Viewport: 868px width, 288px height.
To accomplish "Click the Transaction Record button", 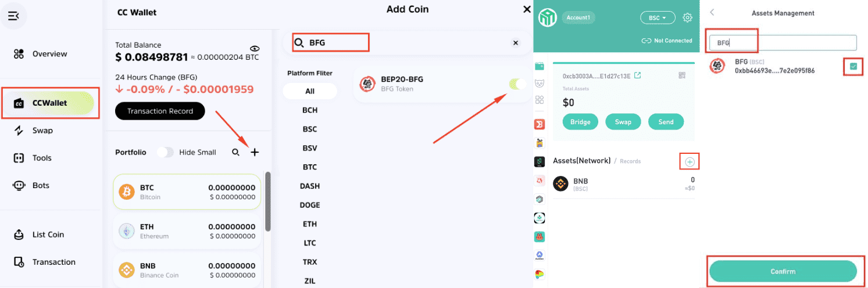I will pyautogui.click(x=160, y=111).
